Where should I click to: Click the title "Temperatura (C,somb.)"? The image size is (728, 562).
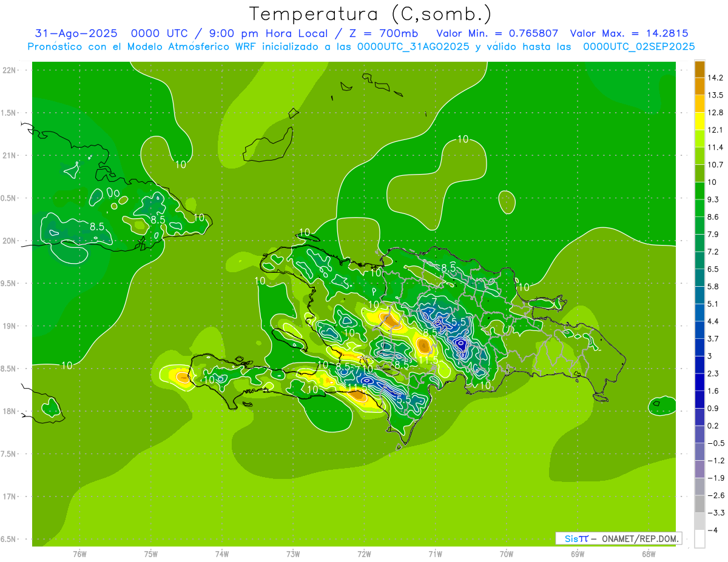click(x=371, y=14)
